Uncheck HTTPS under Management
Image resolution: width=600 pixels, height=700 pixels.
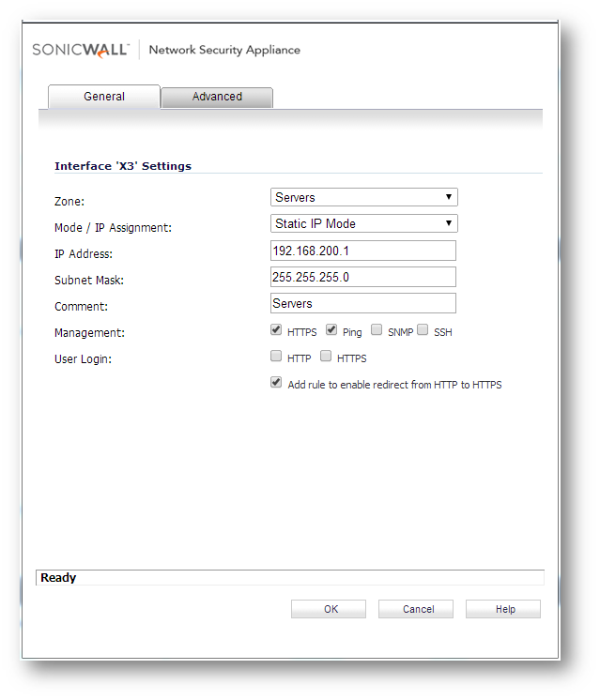tap(276, 330)
